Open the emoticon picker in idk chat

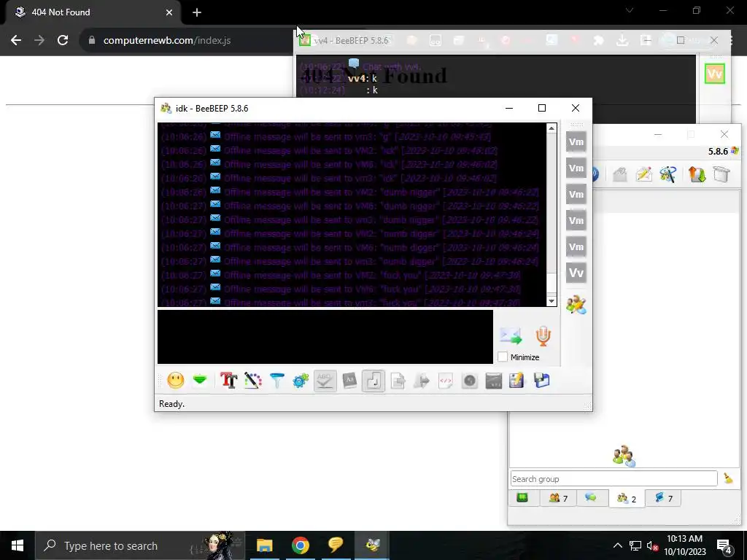click(x=176, y=381)
